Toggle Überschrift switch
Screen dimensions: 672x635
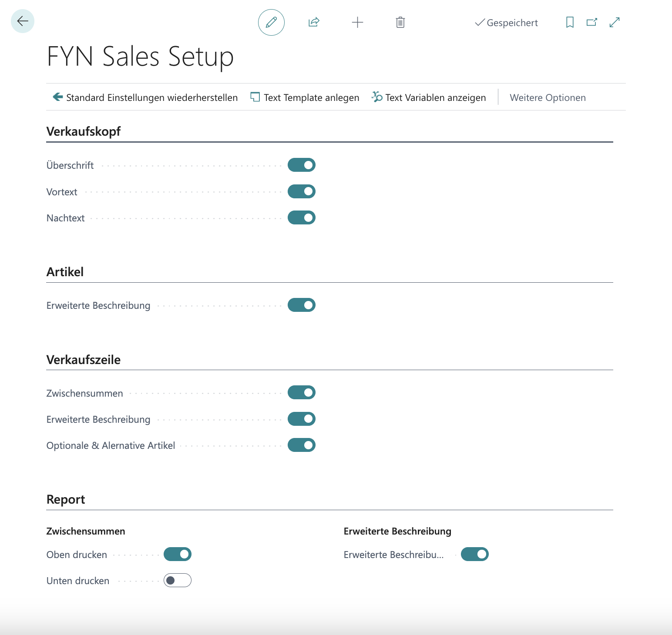(x=302, y=165)
